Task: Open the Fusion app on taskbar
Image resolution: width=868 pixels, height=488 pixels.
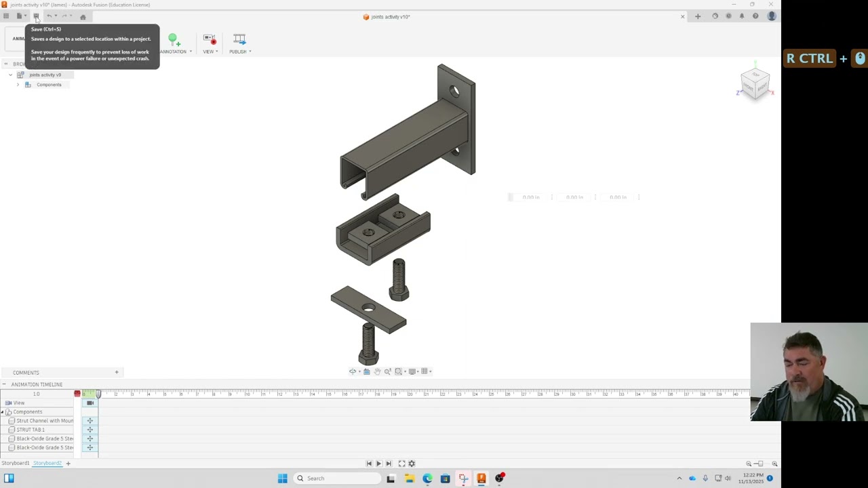Action: pos(481,479)
